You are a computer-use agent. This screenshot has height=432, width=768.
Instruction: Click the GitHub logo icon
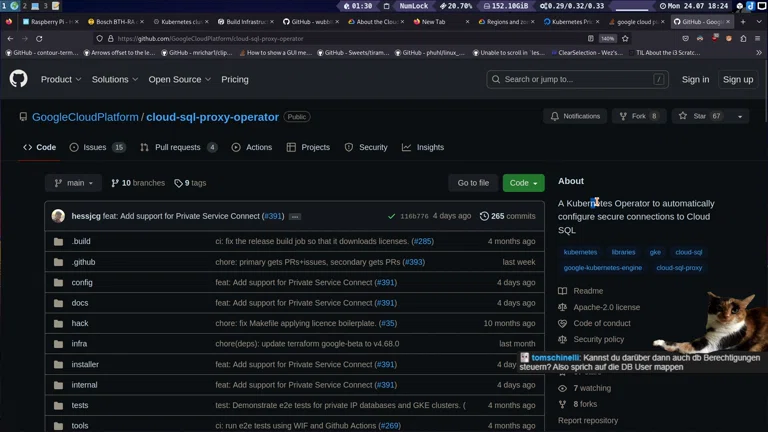(18, 79)
